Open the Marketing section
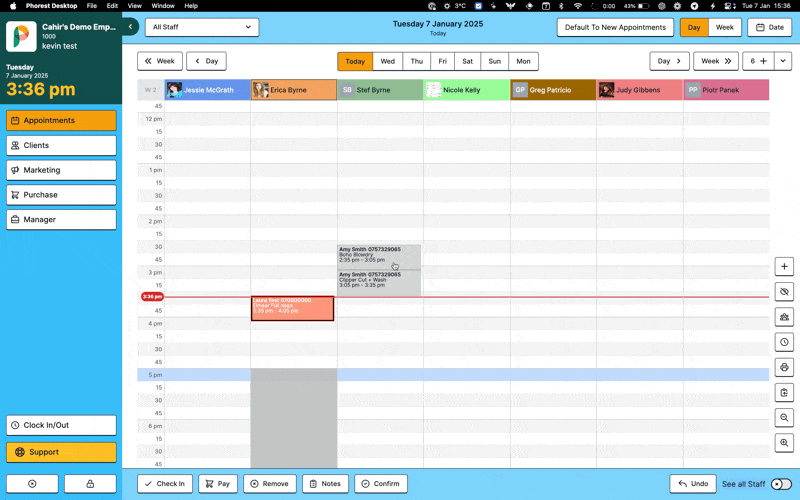 [61, 170]
